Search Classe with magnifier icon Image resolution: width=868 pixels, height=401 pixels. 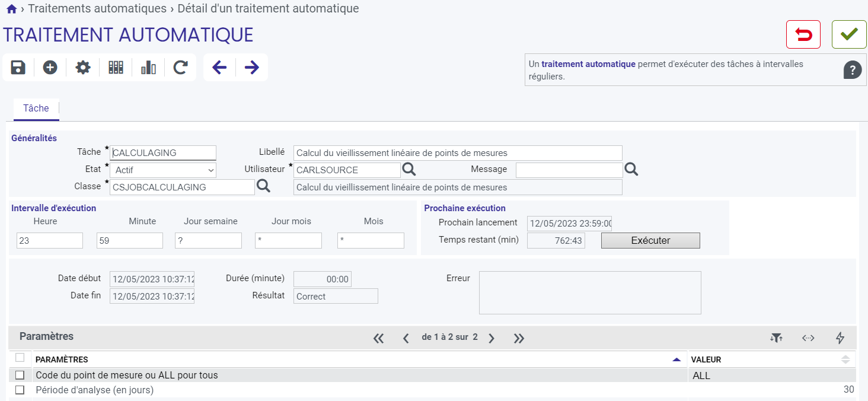(264, 187)
